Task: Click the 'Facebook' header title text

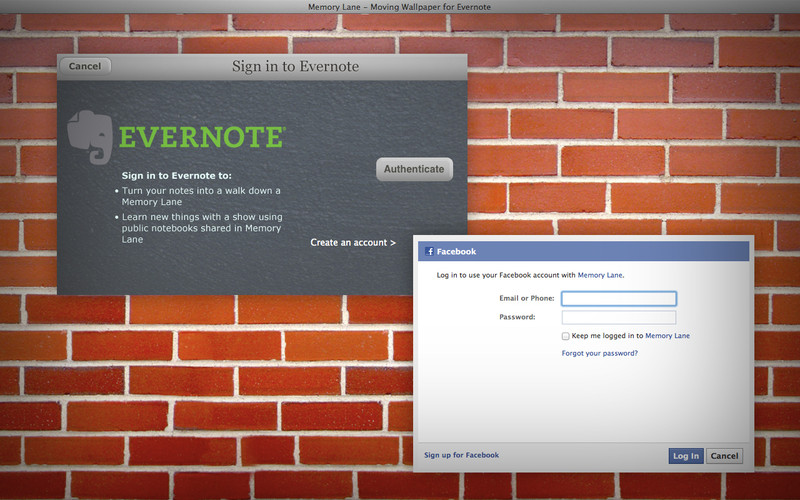Action: [456, 252]
